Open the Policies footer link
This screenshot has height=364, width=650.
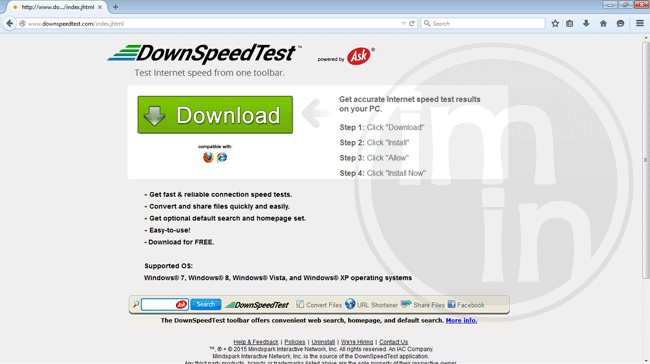tap(295, 342)
